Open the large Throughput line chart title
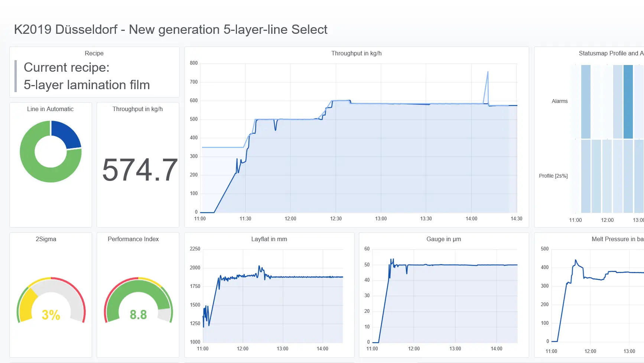The height and width of the screenshot is (363, 644). [356, 53]
